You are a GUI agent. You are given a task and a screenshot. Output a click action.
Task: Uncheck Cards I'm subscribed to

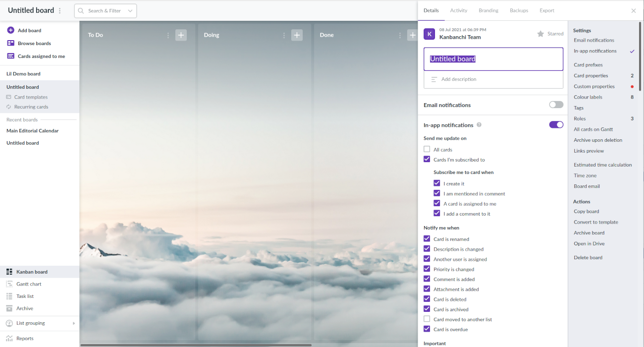click(x=427, y=159)
